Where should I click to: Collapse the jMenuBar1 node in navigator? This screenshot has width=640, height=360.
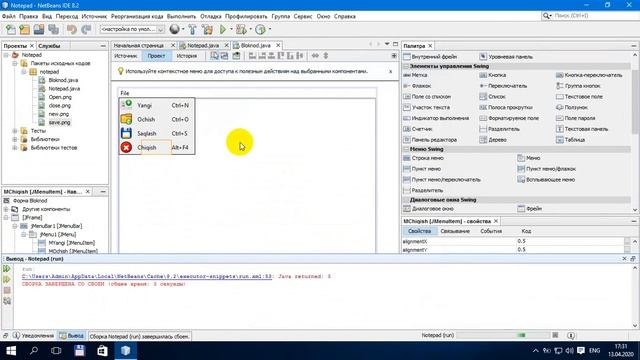(x=15, y=226)
